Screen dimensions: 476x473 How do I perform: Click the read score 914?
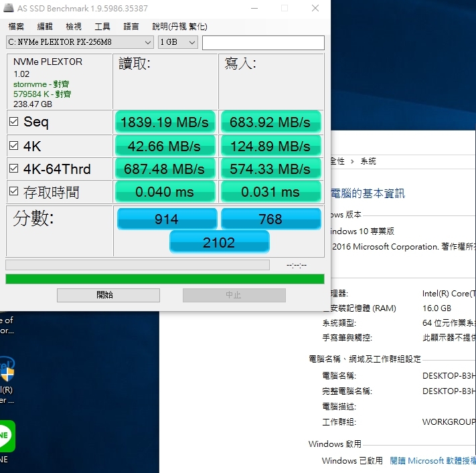[x=167, y=219]
